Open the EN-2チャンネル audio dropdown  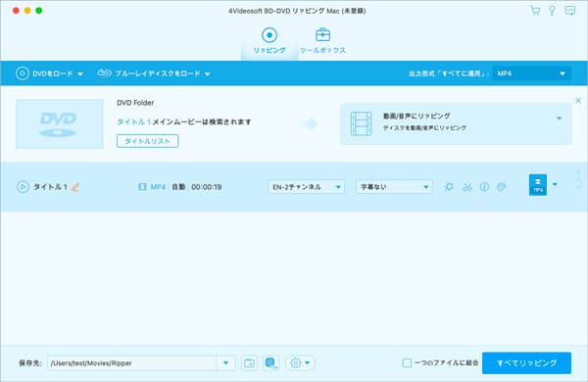(x=306, y=187)
